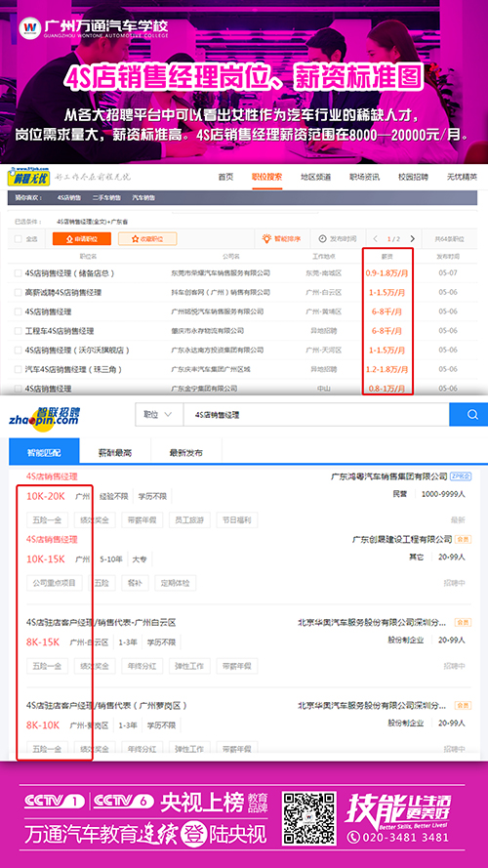Viewport: 488px width, 868px height.
Task: Open the 职场资讯 nav item
Action: (365, 177)
